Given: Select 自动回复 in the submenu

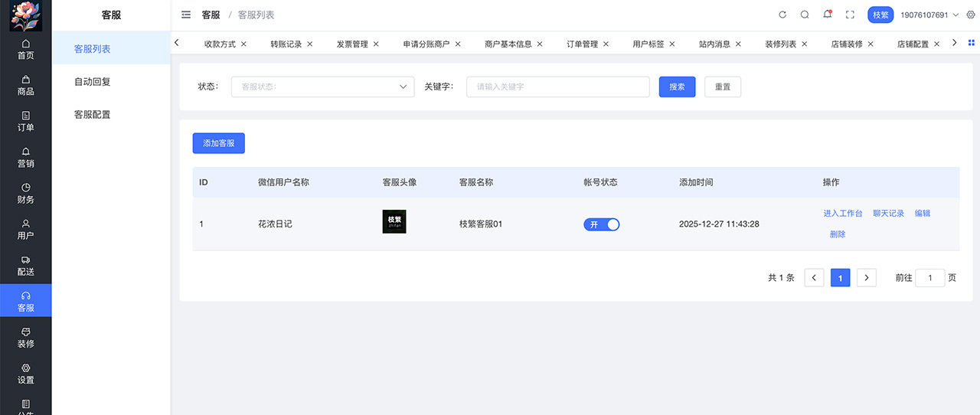Looking at the screenshot, I should tap(93, 82).
